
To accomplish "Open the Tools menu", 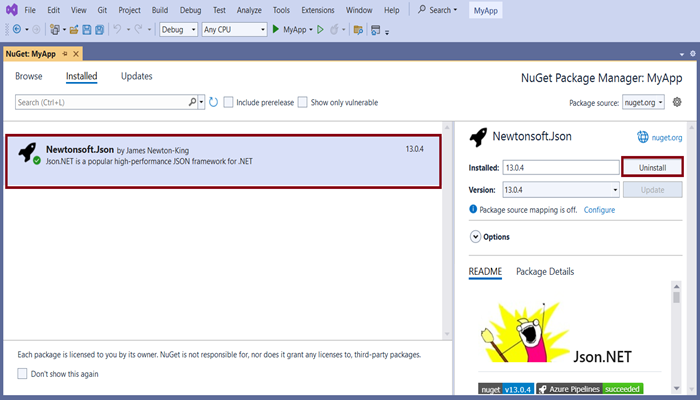I will (281, 10).
